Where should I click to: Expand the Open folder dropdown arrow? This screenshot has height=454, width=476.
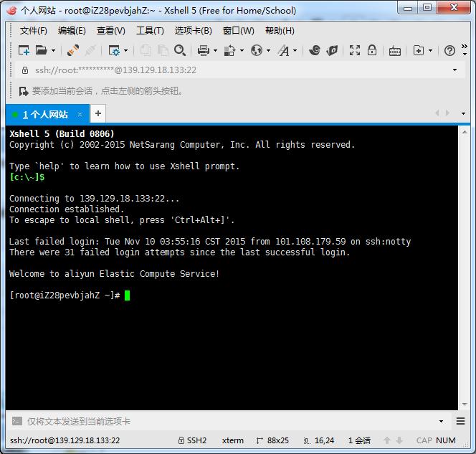[x=53, y=51]
